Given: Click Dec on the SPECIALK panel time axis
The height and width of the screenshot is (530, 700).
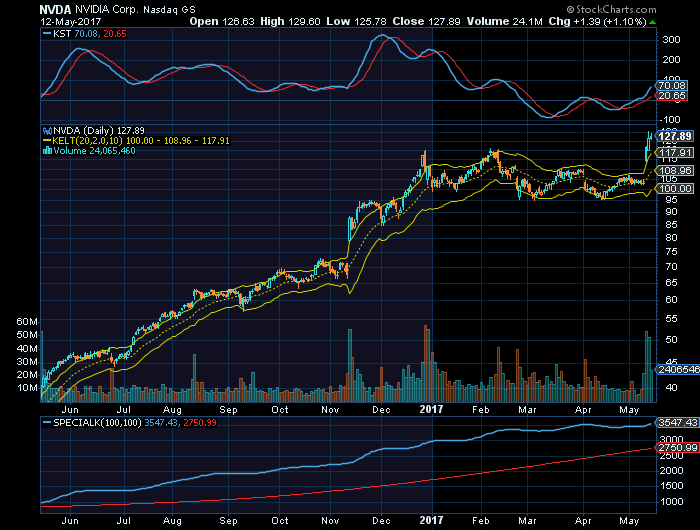Looking at the screenshot, I should 381,521.
